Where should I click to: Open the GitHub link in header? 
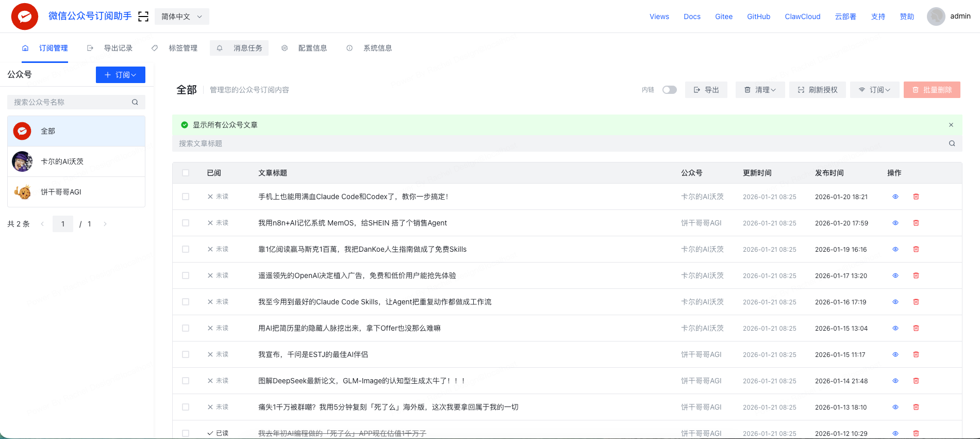point(759,17)
